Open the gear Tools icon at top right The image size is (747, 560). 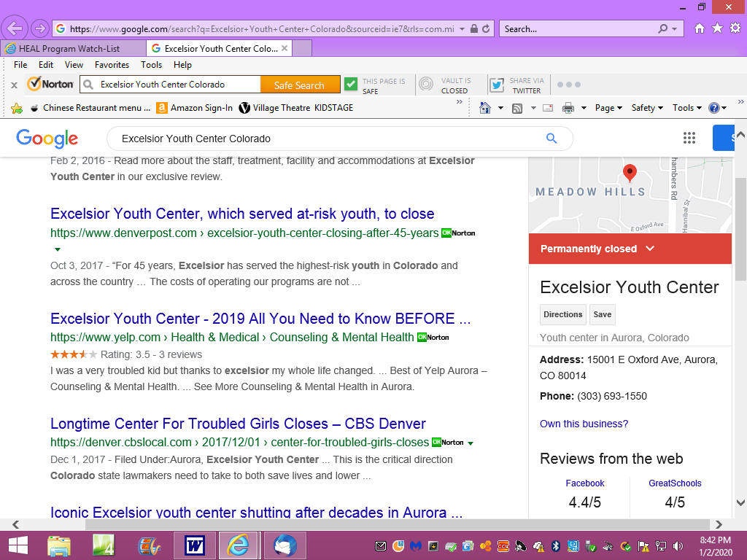pyautogui.click(x=735, y=28)
